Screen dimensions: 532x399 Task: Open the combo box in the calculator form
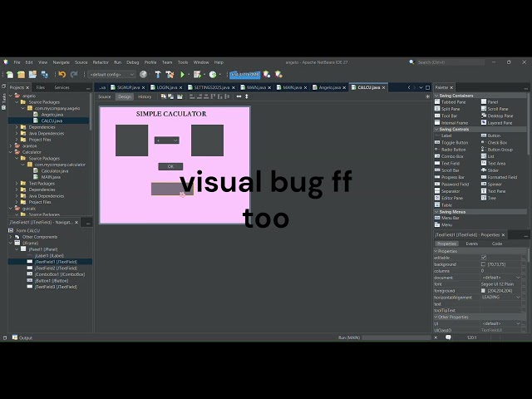[x=166, y=140]
